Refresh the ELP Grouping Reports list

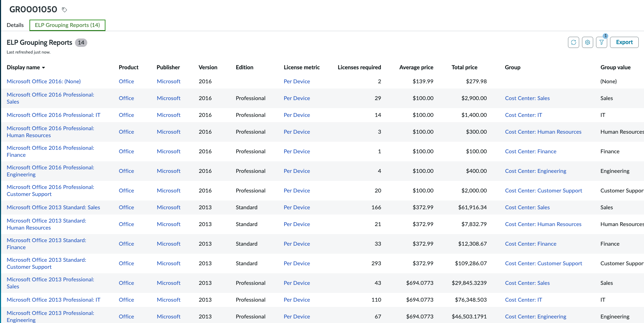coord(574,42)
